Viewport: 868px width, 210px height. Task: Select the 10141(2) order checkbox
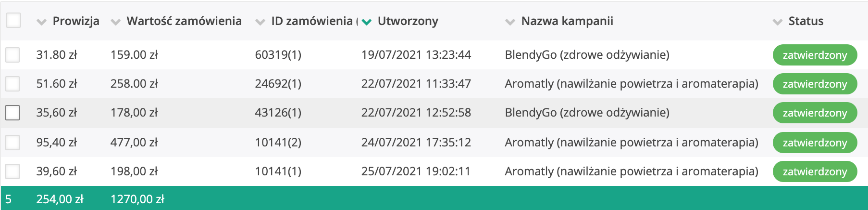click(x=12, y=143)
